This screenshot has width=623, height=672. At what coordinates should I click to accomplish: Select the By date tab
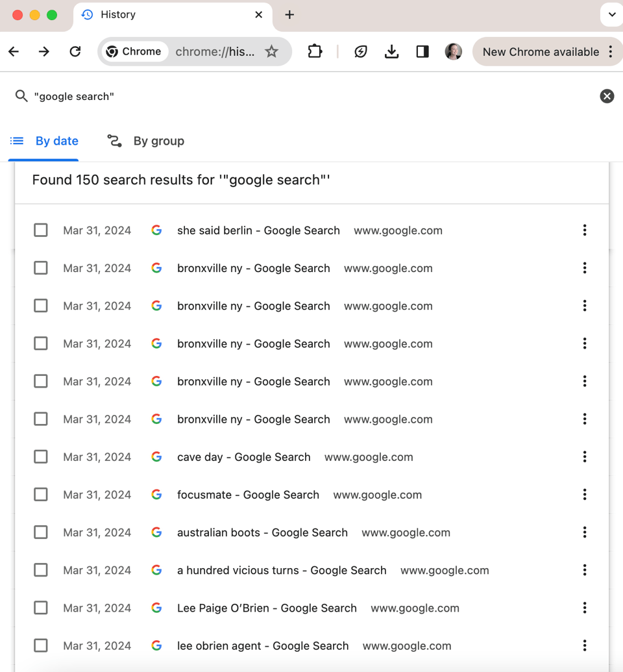pyautogui.click(x=43, y=141)
